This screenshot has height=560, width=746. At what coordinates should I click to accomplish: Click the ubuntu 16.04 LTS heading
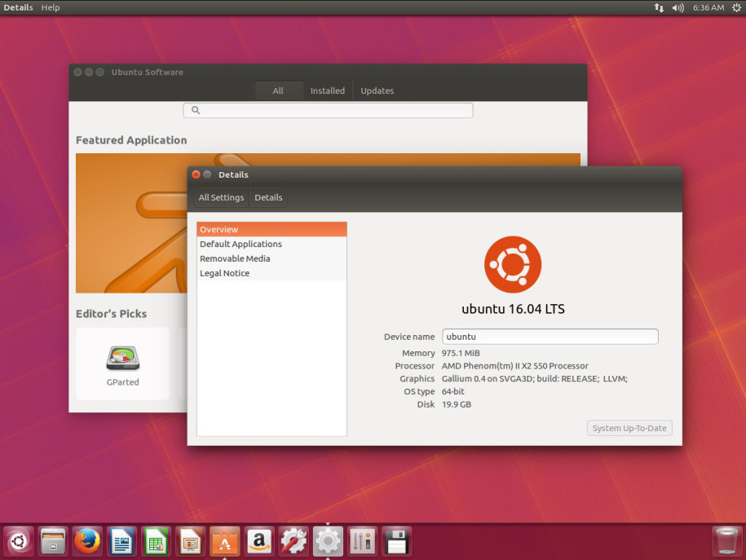click(x=513, y=309)
